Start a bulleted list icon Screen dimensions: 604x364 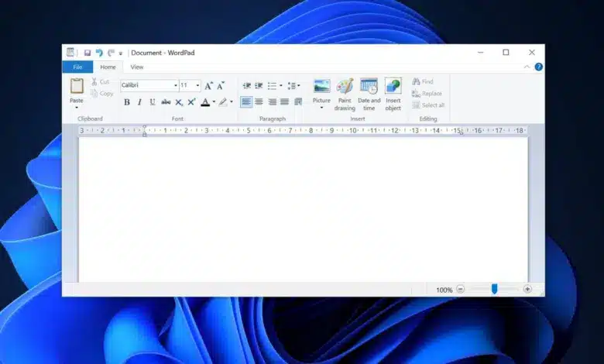tap(273, 85)
